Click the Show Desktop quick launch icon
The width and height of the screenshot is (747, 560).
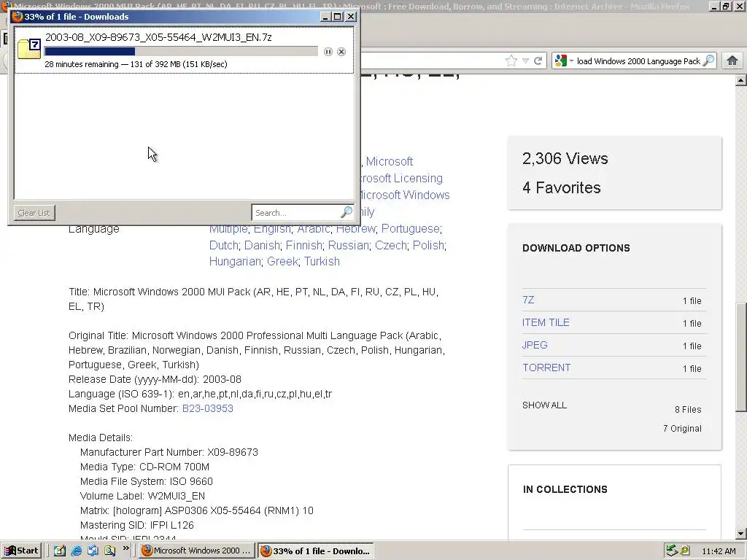(60, 551)
